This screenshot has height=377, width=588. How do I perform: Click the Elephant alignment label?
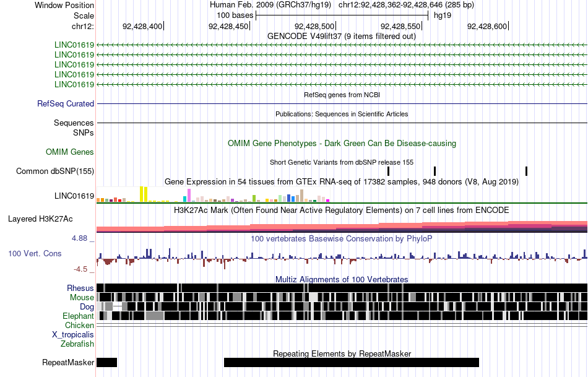tap(78, 316)
